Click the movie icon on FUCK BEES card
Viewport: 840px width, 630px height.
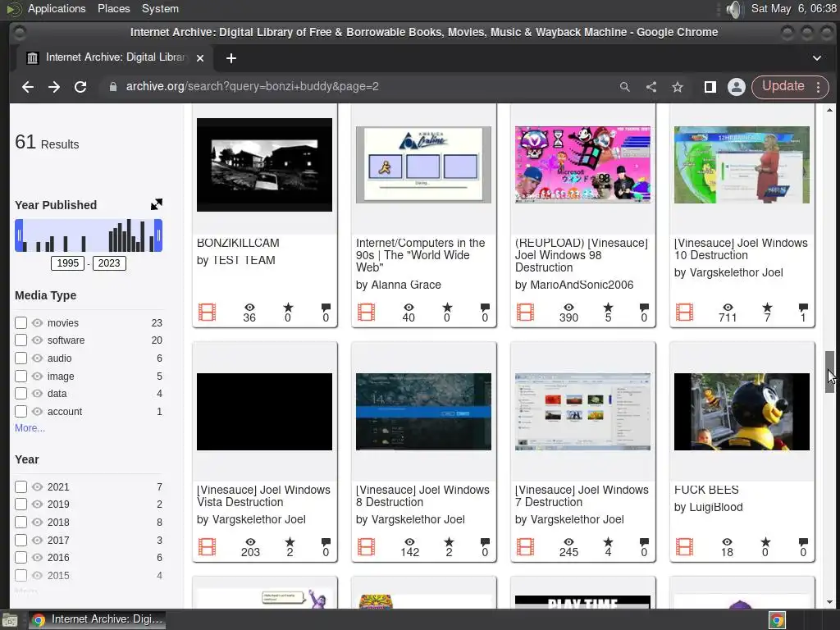click(x=685, y=546)
